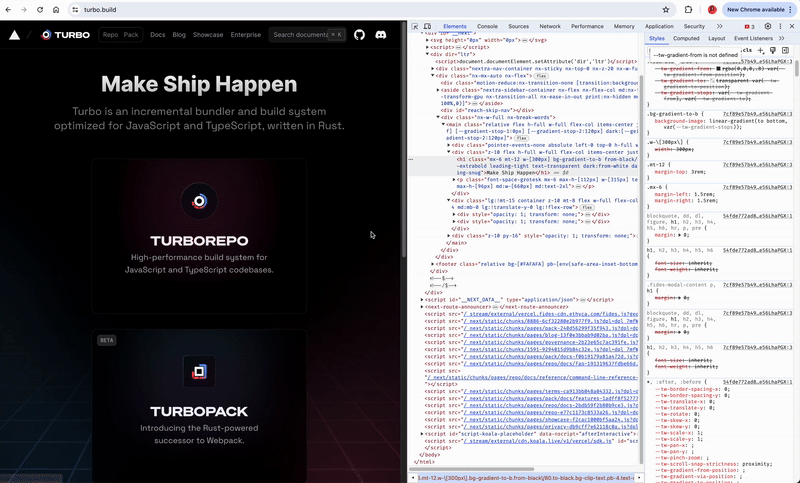Toggle the .cls element classes editor
Image resolution: width=800 pixels, height=483 pixels.
(x=746, y=49)
